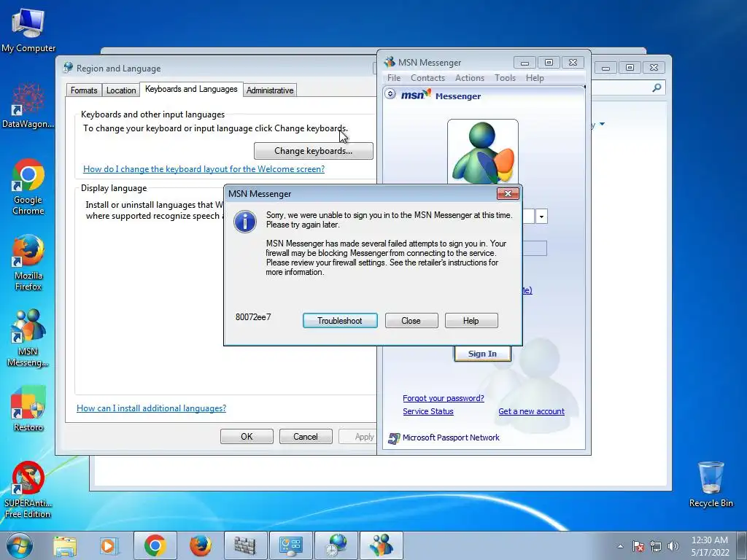Open the Forgot your password link
The image size is (747, 560).
tap(443, 398)
